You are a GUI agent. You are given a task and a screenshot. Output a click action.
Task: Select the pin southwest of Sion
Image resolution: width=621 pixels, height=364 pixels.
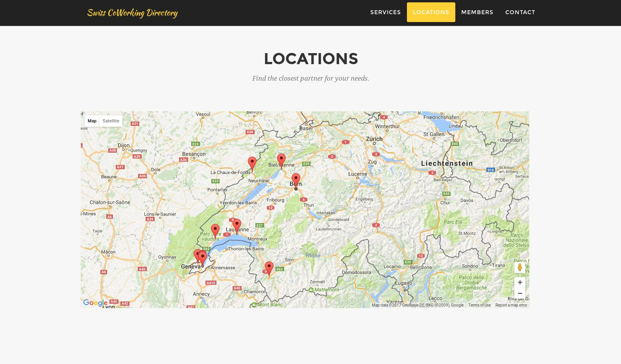pos(269,268)
